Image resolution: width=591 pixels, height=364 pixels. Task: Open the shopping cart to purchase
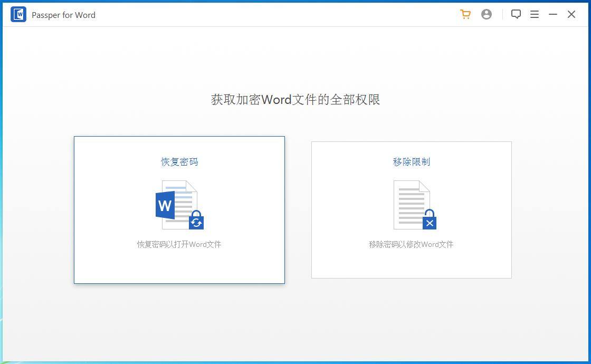click(465, 15)
